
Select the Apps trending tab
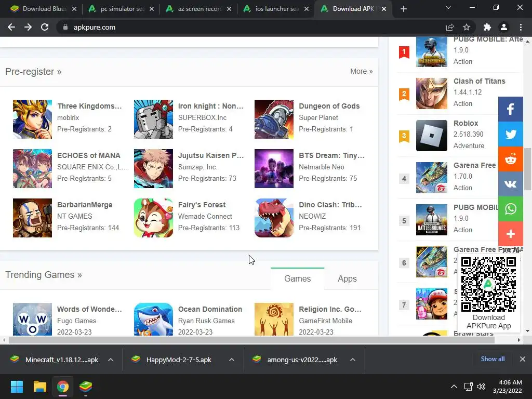[x=347, y=278]
